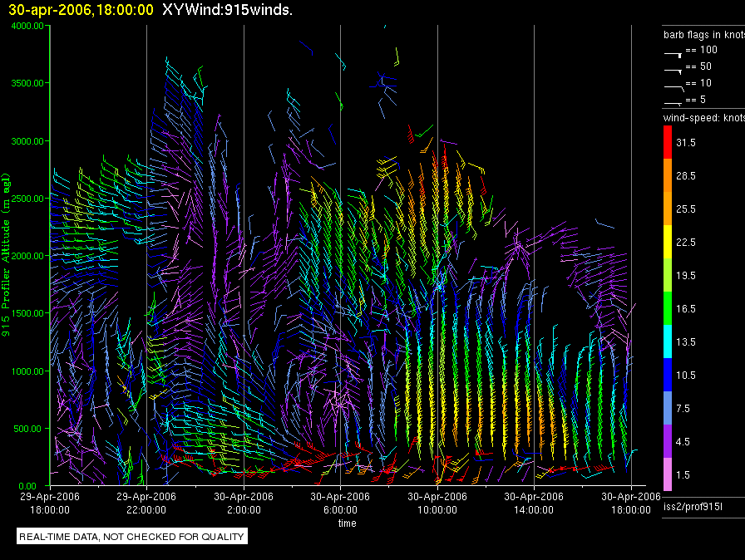The height and width of the screenshot is (560, 745).
Task: Pick the purple 4.5 knots color swatch
Action: pos(669,441)
